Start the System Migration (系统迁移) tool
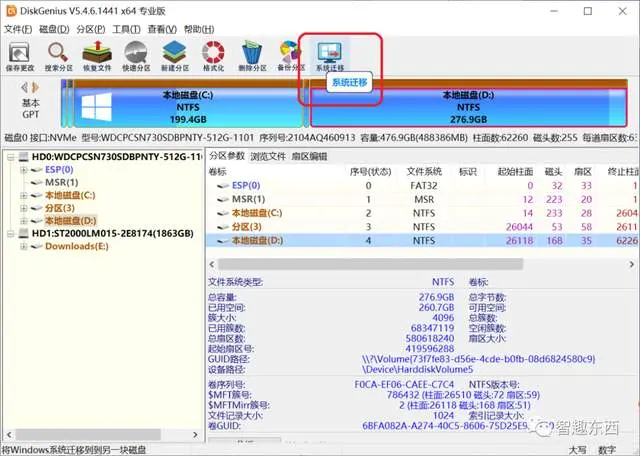Viewport: 640px width, 456px height. [330, 56]
